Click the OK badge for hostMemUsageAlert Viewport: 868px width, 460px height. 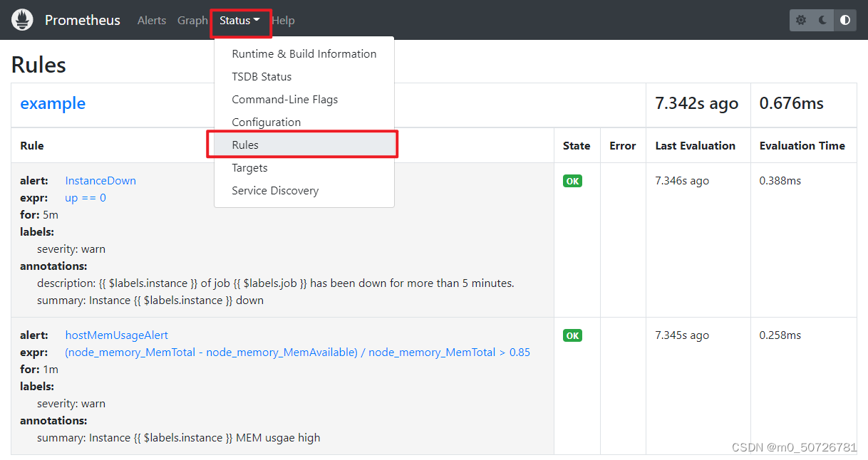[572, 335]
